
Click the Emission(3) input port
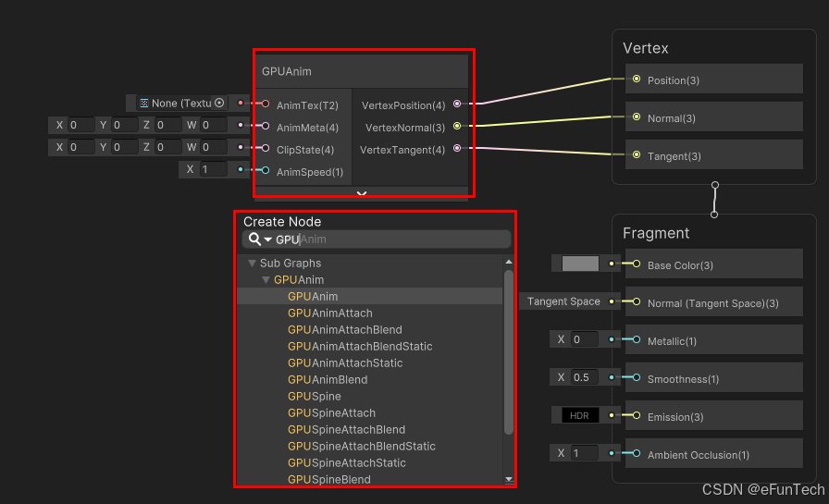pyautogui.click(x=637, y=415)
